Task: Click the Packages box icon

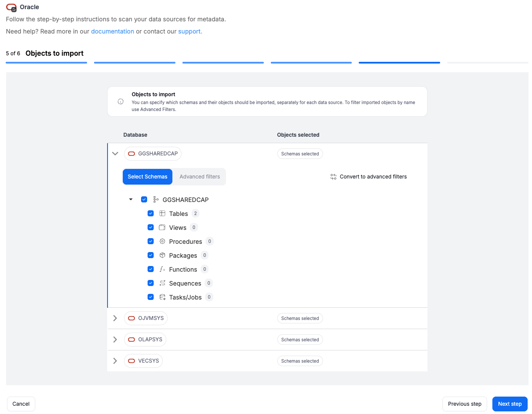Action: [162, 255]
